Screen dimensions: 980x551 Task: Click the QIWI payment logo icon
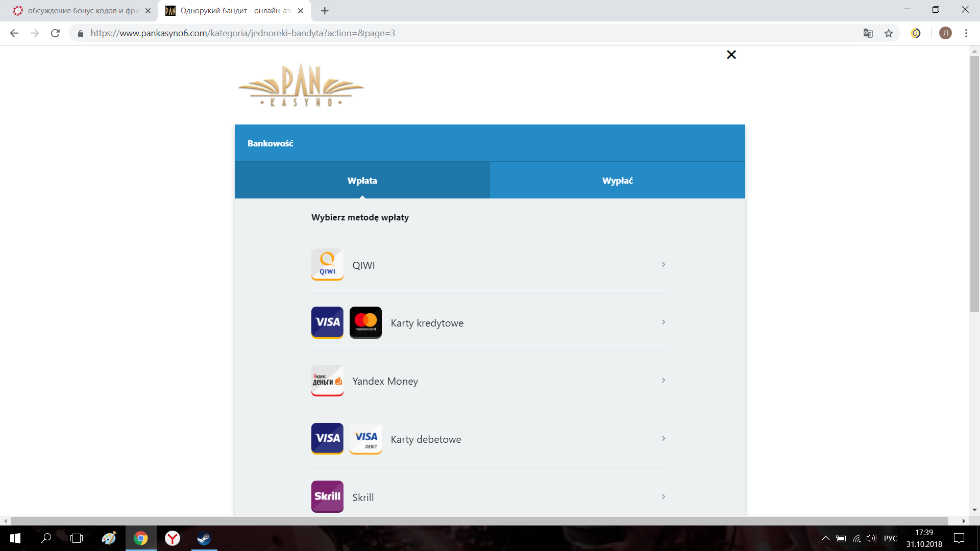(327, 264)
